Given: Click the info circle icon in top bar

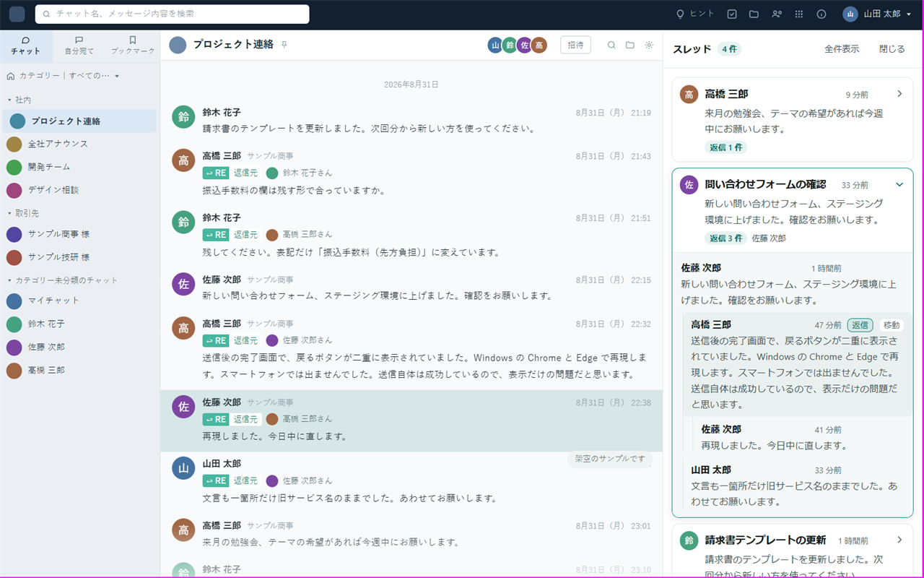Looking at the screenshot, I should (x=821, y=14).
